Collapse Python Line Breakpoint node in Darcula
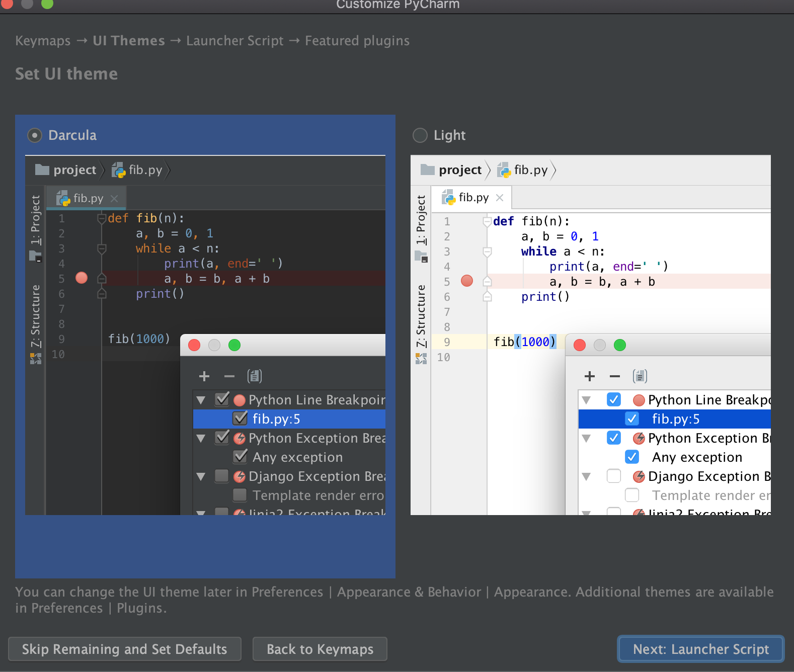Screen dimensions: 794x672 click(201, 400)
